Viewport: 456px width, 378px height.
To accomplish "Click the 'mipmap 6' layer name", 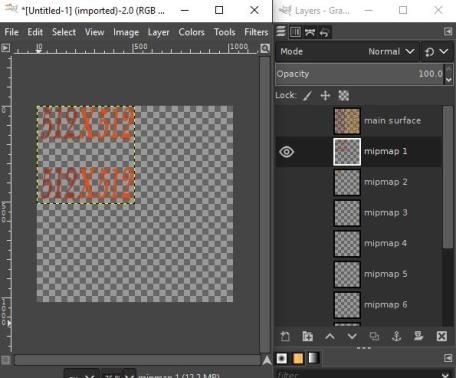I will (386, 305).
